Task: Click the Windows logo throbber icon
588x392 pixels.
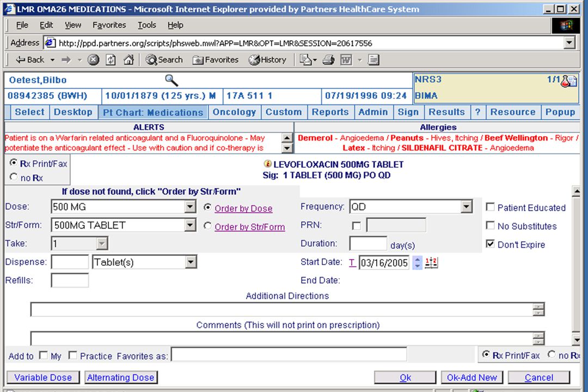Action: tap(566, 25)
